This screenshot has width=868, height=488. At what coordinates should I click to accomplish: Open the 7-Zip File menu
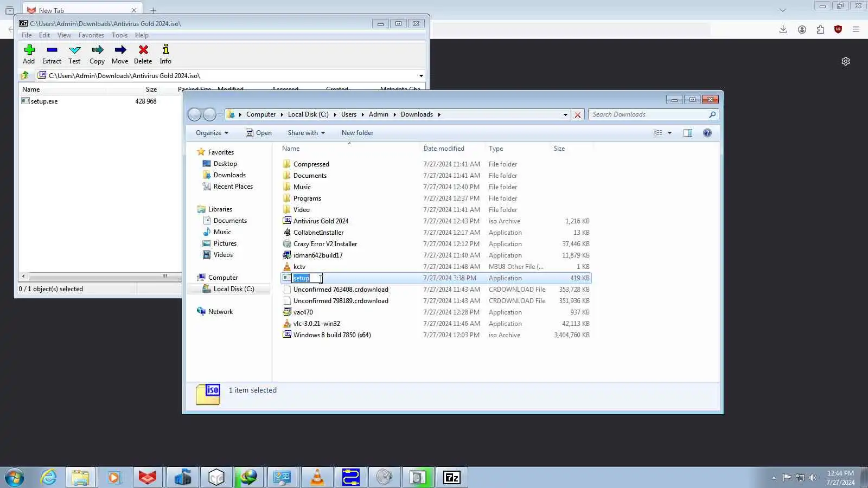point(27,35)
